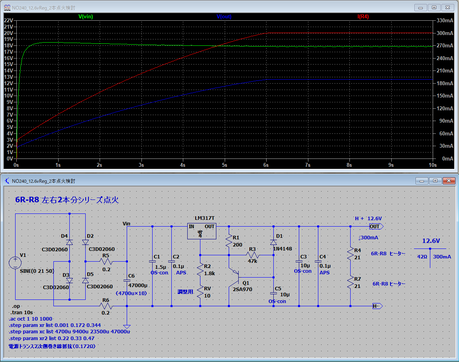Screen dimensions: 459x362
Task: Maximize the waveform plot window
Action: click(434, 7)
